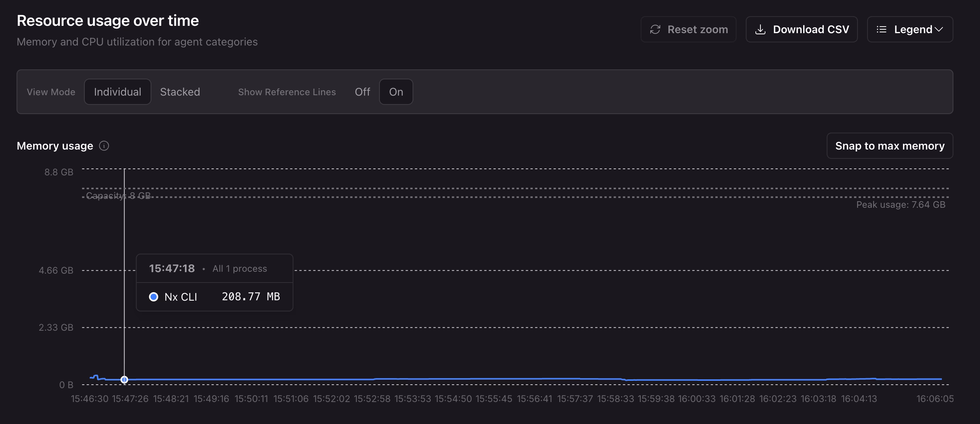Screen dimensions: 980x424
Task: Click the hovered data point on chart line
Action: click(x=124, y=380)
